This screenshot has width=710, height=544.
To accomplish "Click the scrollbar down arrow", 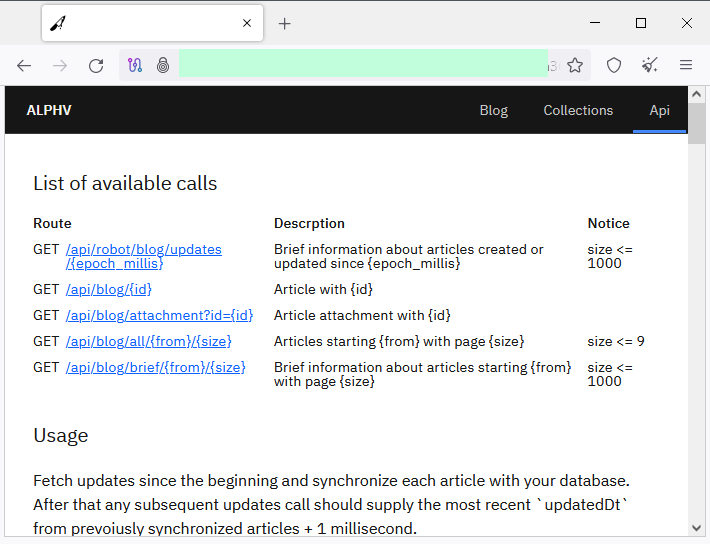I will (x=696, y=528).
